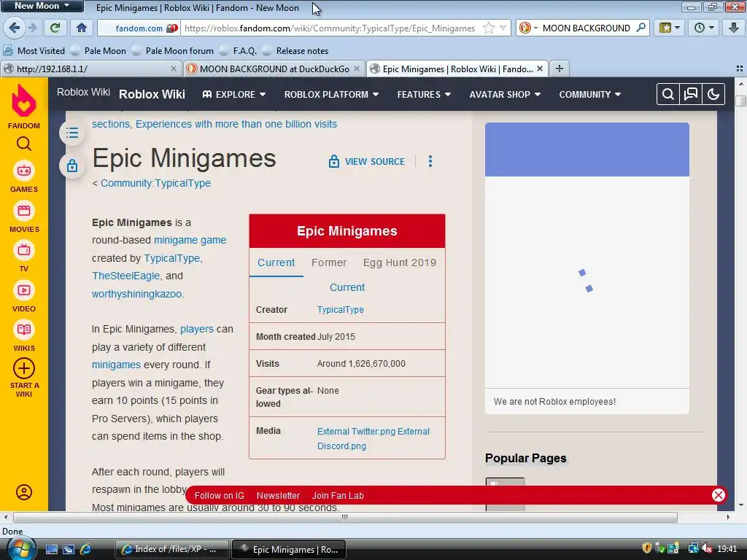747x560 pixels.
Task: Click the page lock icon below contents
Action: coord(72,166)
